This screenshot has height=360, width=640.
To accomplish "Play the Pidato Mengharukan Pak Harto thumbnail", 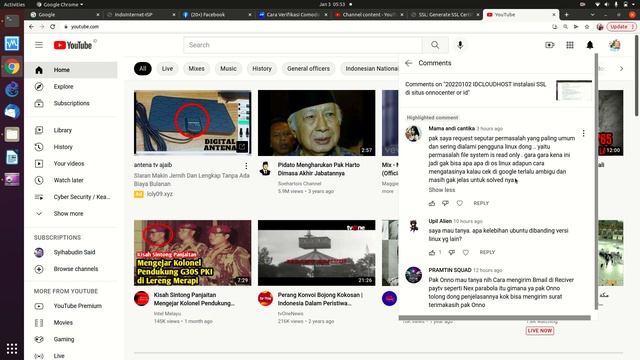I will pos(316,122).
